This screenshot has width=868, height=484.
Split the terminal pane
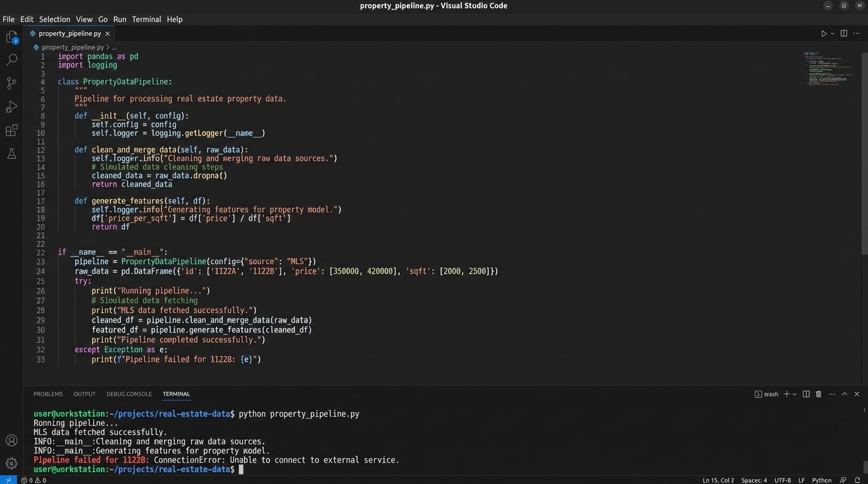pos(806,394)
